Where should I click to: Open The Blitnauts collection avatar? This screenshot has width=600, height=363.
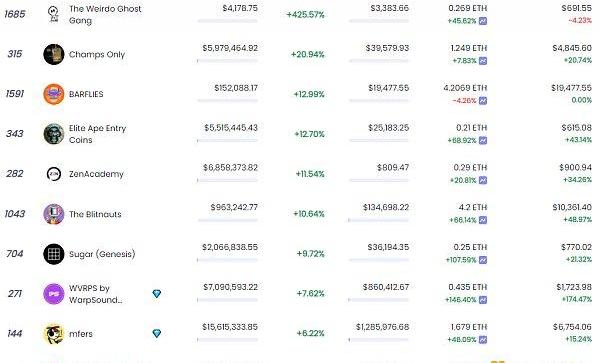point(54,214)
